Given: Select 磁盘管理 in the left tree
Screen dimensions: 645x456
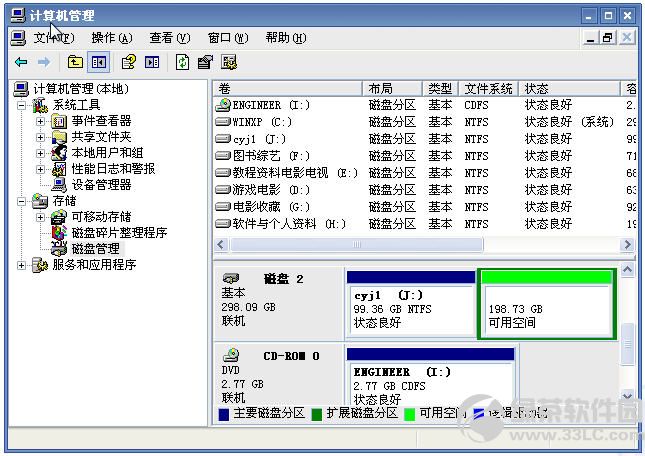Looking at the screenshot, I should click(x=95, y=248).
